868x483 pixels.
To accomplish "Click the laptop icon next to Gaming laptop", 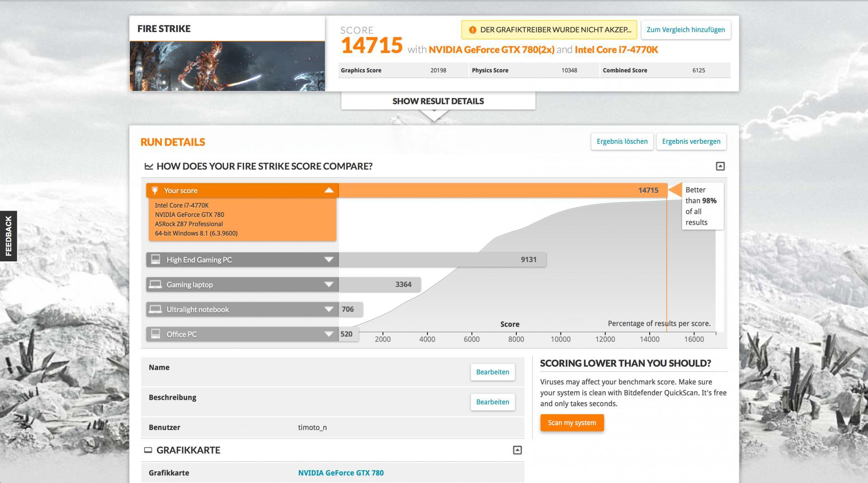I will pos(156,284).
